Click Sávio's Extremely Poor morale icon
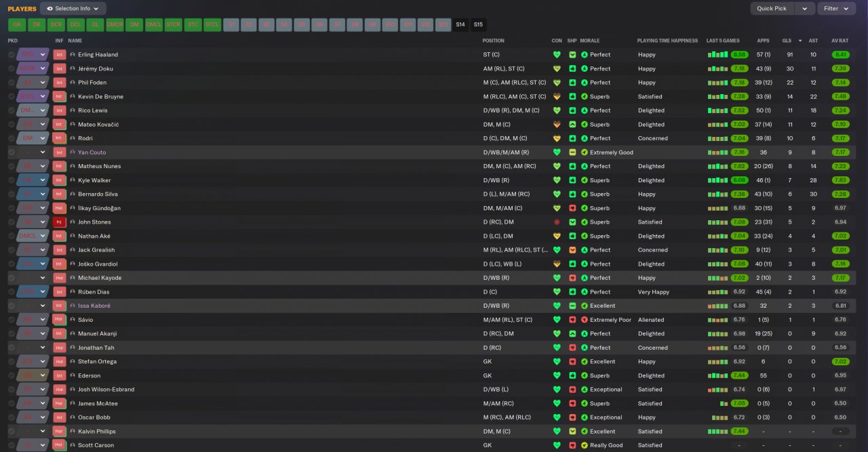The width and height of the screenshot is (868, 452). click(585, 320)
